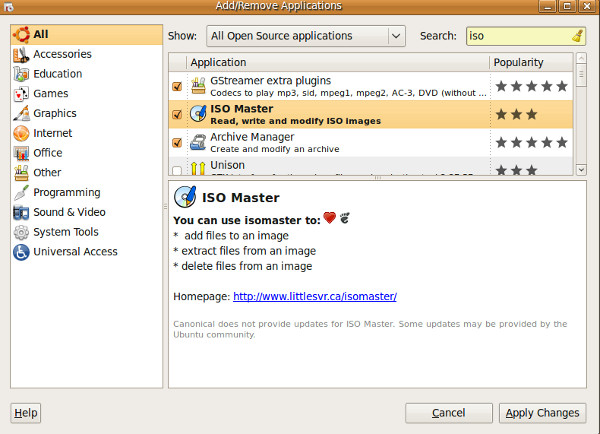Click the 'Read, write and modify ISO images' text
Image resolution: width=600 pixels, height=434 pixels.
pos(295,121)
